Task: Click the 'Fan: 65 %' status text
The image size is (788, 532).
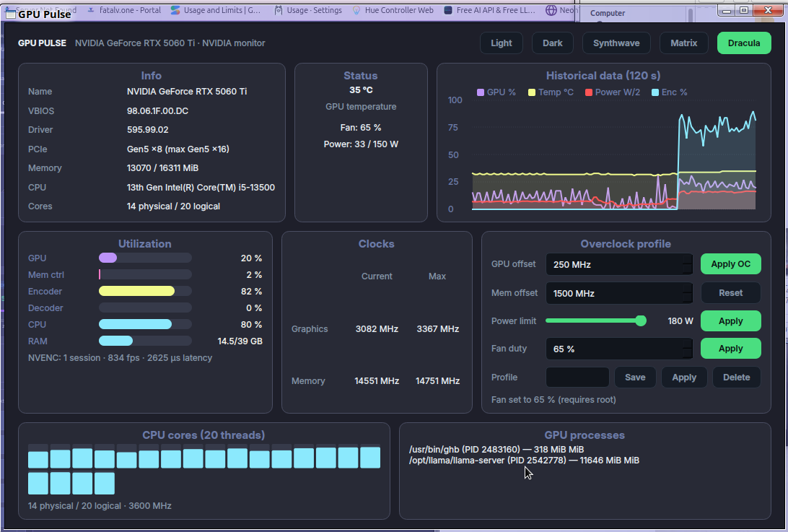Action: coord(361,128)
